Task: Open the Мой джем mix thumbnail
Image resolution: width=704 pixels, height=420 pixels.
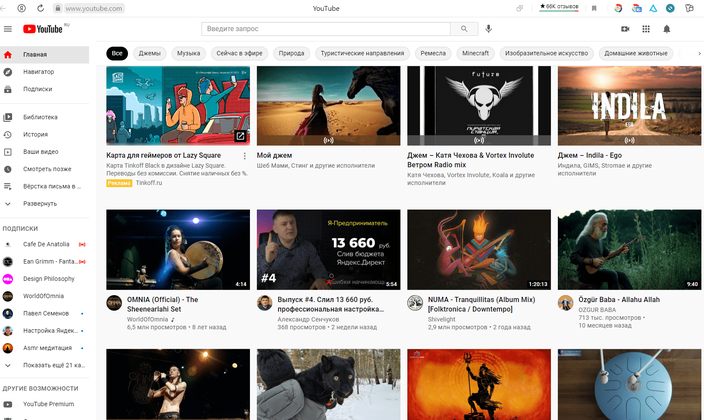Action: tap(328, 106)
